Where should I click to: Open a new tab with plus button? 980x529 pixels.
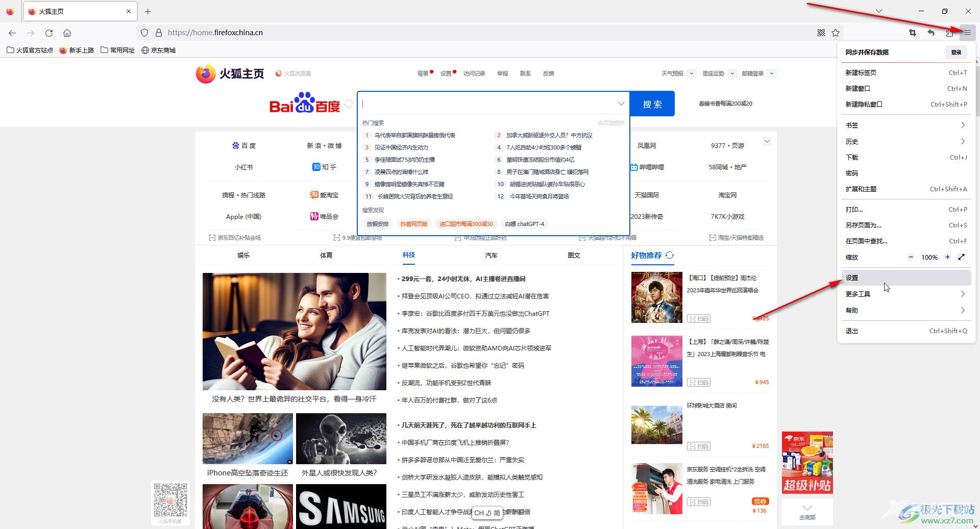(x=148, y=11)
